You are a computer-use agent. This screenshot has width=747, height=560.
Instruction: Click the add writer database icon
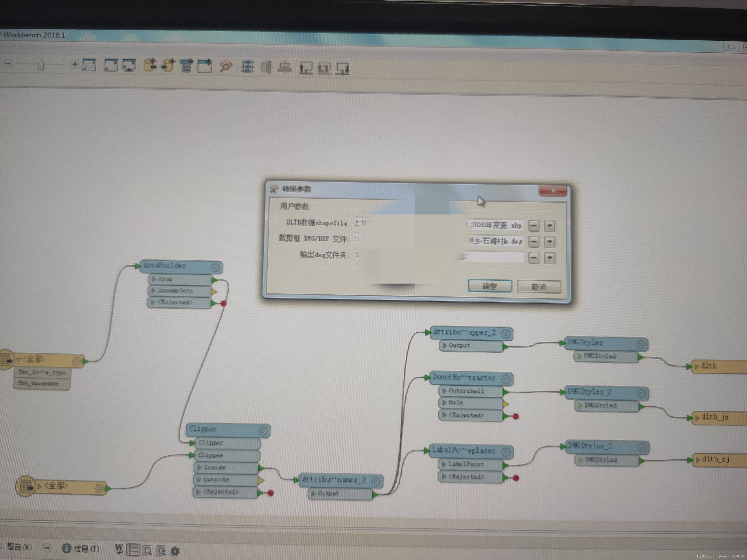[x=168, y=66]
